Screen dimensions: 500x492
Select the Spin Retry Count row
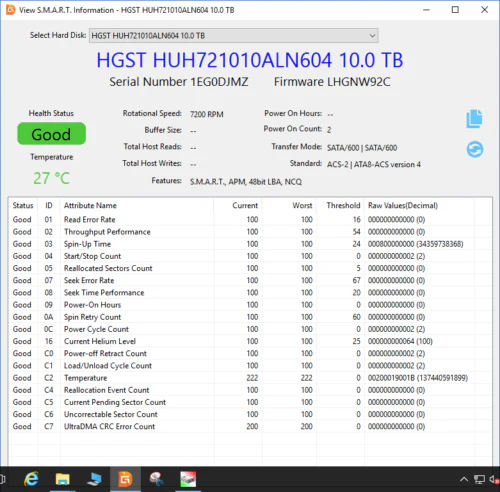[x=250, y=317]
